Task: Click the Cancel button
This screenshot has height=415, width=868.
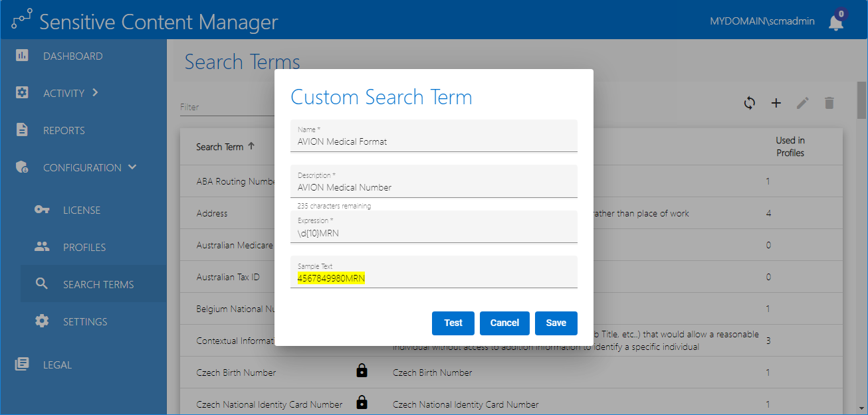Action: click(504, 323)
